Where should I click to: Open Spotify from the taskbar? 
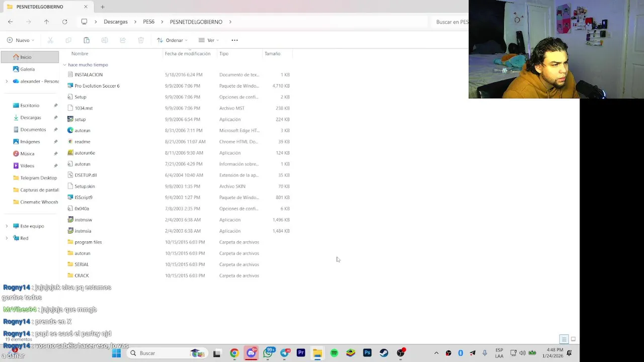coord(334,353)
